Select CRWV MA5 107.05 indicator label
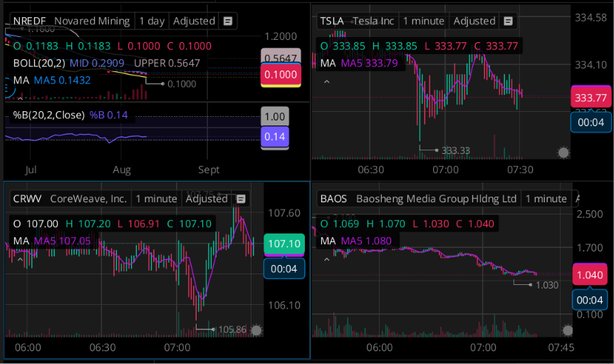 tap(62, 241)
